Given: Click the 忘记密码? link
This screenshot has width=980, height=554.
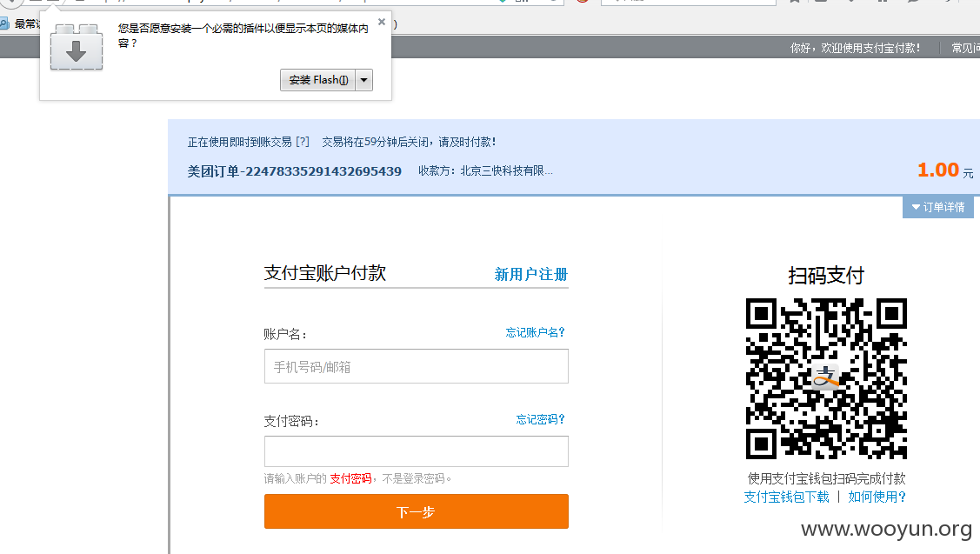Looking at the screenshot, I should pyautogui.click(x=540, y=419).
